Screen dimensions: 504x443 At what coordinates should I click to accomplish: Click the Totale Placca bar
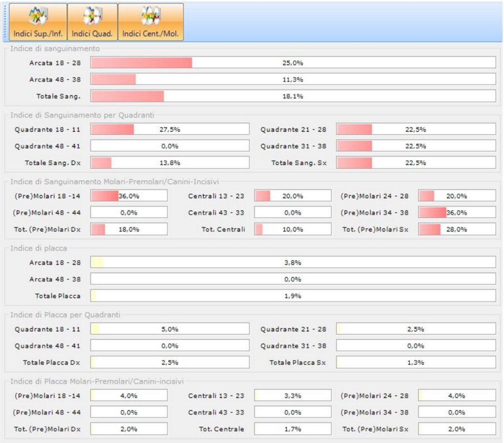click(x=293, y=296)
